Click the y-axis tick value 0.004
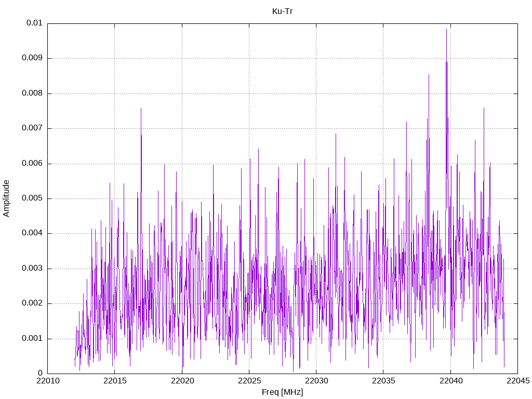This screenshot has width=532, height=399. [x=32, y=233]
